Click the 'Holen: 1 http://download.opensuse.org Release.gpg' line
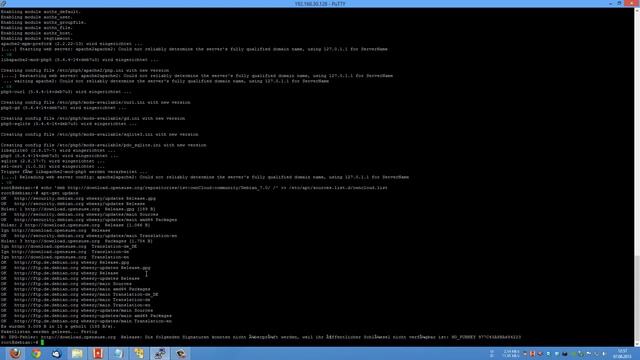This screenshot has height=360, width=640. coord(78,209)
